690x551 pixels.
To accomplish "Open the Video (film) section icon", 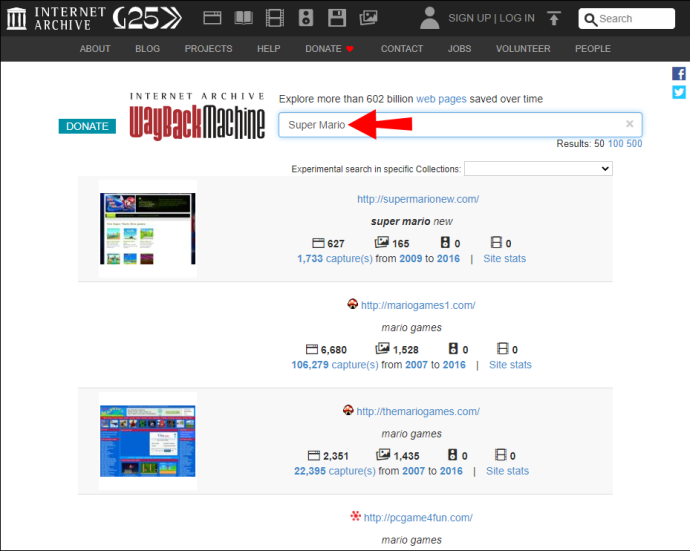I will click(x=275, y=18).
